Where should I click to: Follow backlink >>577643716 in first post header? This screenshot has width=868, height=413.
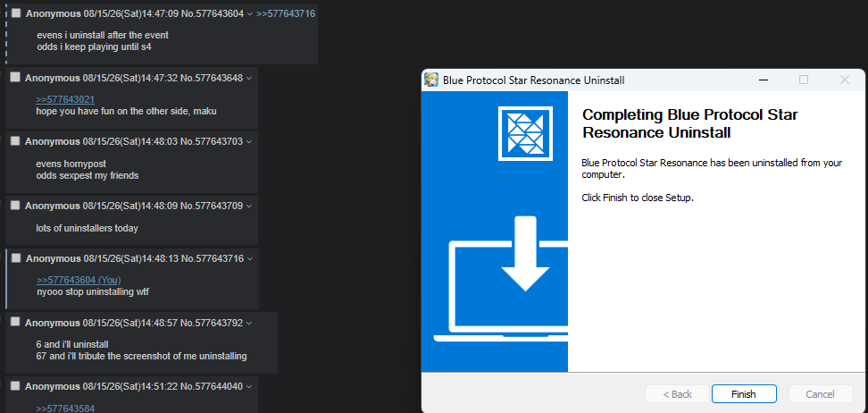click(286, 13)
